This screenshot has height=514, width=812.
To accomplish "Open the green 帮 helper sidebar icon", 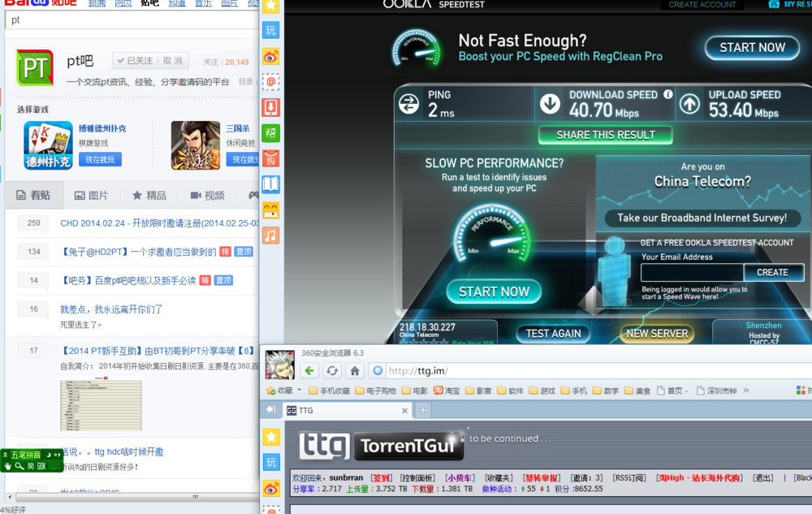I will tap(271, 133).
